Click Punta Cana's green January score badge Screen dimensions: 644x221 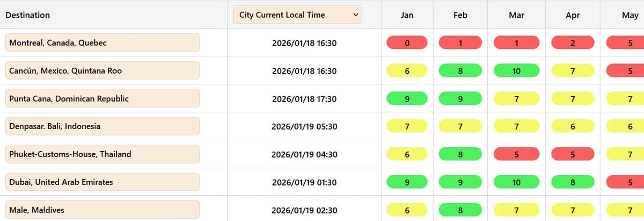tap(407, 98)
